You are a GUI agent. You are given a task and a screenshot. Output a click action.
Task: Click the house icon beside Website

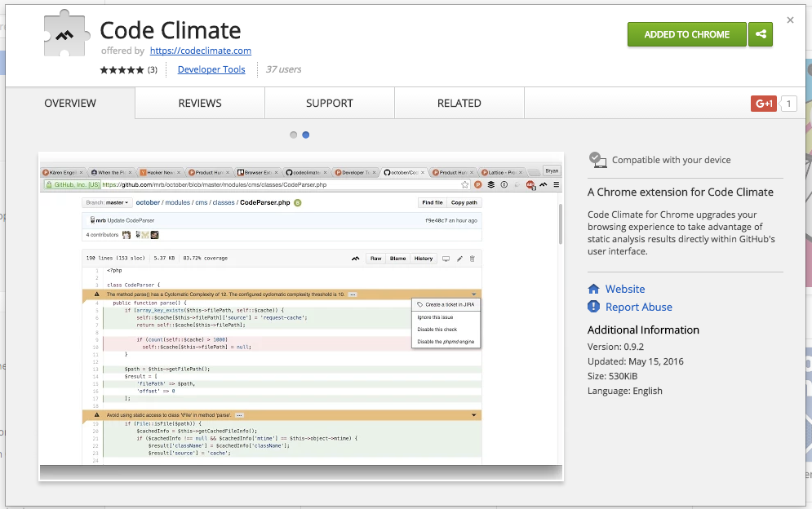(594, 289)
